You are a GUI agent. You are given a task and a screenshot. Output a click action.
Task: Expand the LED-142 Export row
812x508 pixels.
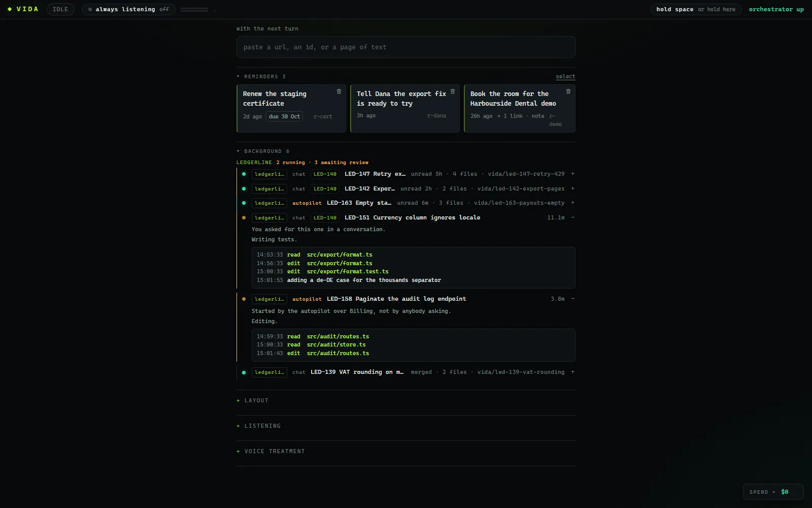coord(573,188)
